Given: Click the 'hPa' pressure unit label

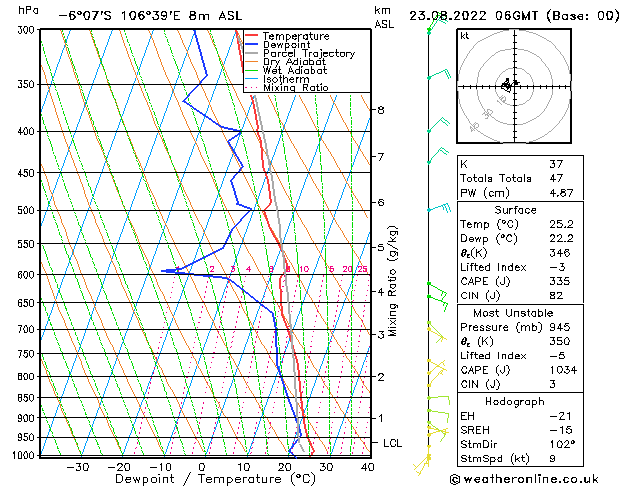Looking at the screenshot, I should tap(28, 10).
